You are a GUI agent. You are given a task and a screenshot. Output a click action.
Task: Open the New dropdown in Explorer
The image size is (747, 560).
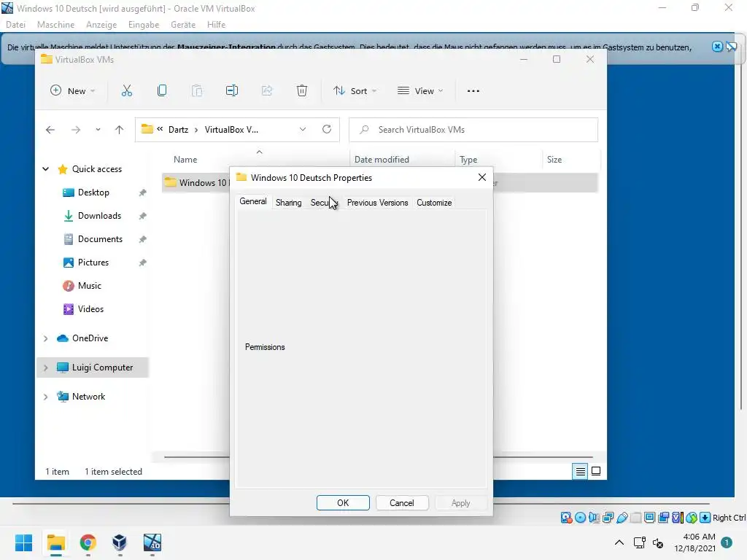point(73,90)
